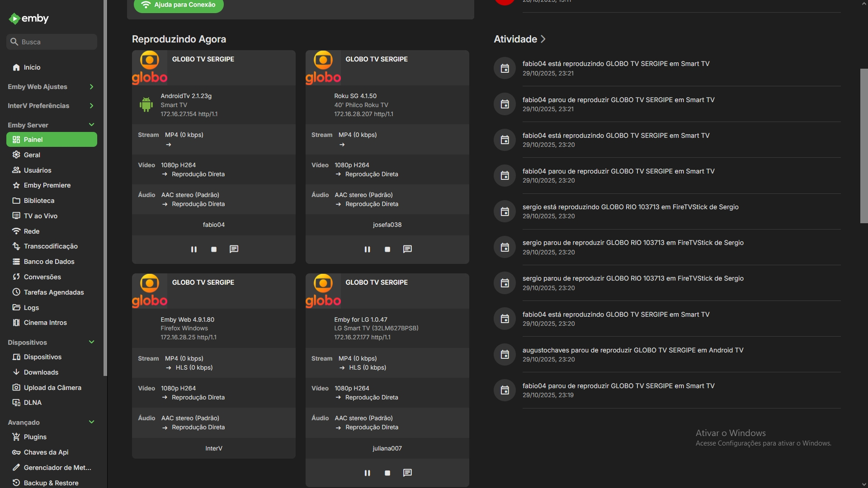Click the Emby logo
Image resolution: width=868 pixels, height=488 pixels.
(x=29, y=19)
